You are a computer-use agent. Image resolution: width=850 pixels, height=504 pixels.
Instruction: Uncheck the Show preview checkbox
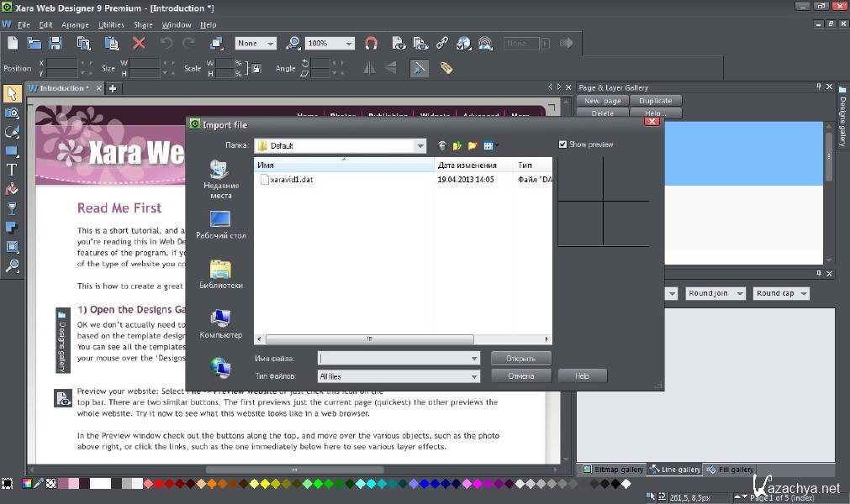(563, 144)
